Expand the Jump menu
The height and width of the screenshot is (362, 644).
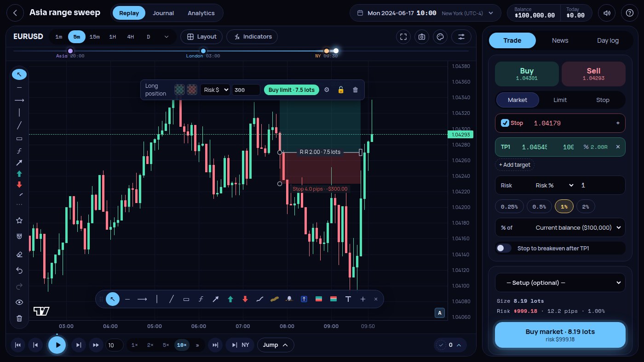click(276, 345)
